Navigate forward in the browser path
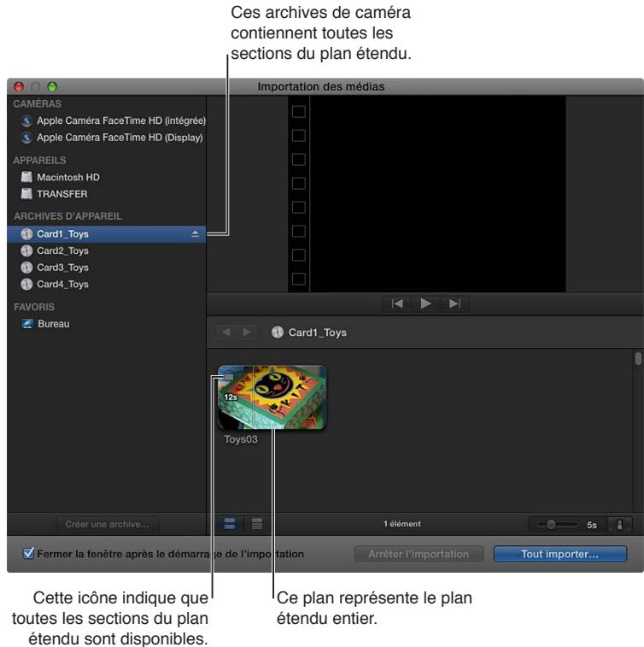 coord(247,332)
